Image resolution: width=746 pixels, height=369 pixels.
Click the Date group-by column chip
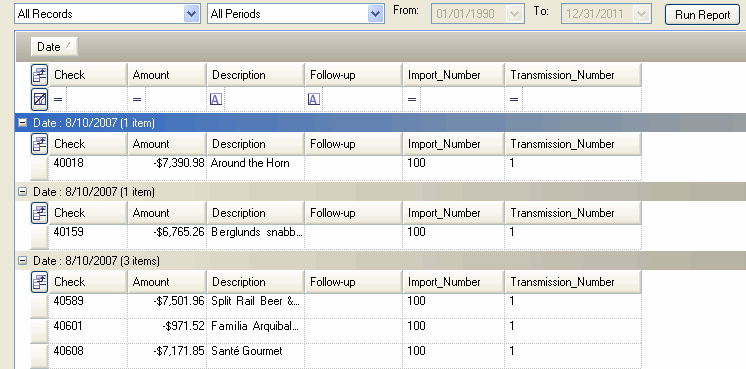tap(54, 47)
